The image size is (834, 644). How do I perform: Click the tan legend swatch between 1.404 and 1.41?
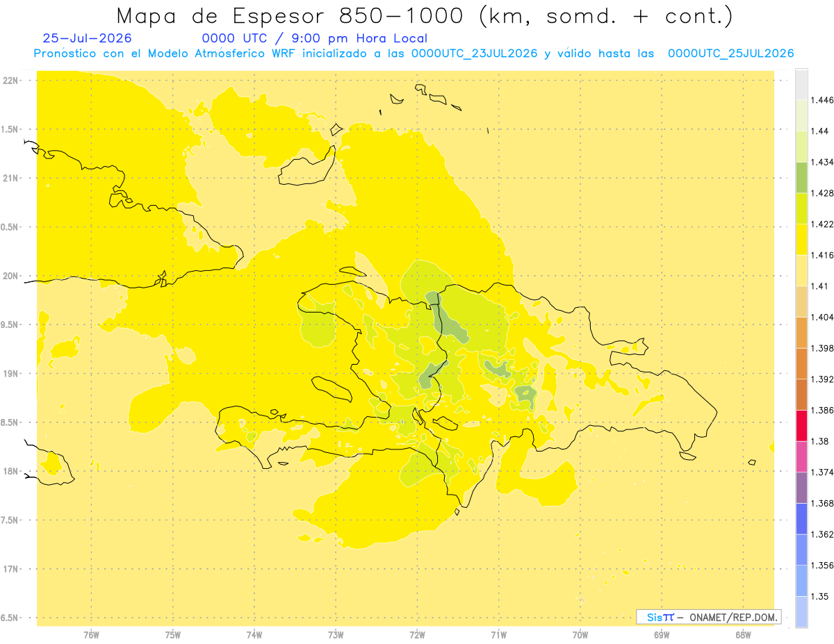click(801, 301)
